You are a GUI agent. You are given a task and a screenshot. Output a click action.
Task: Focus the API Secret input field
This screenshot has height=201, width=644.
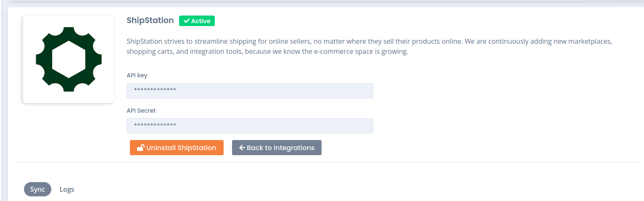pos(250,126)
